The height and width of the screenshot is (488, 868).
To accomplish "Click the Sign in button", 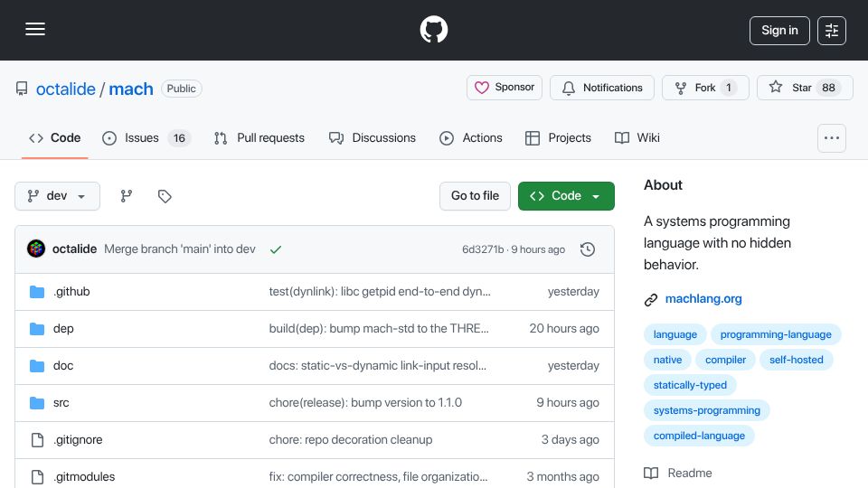I will [779, 31].
